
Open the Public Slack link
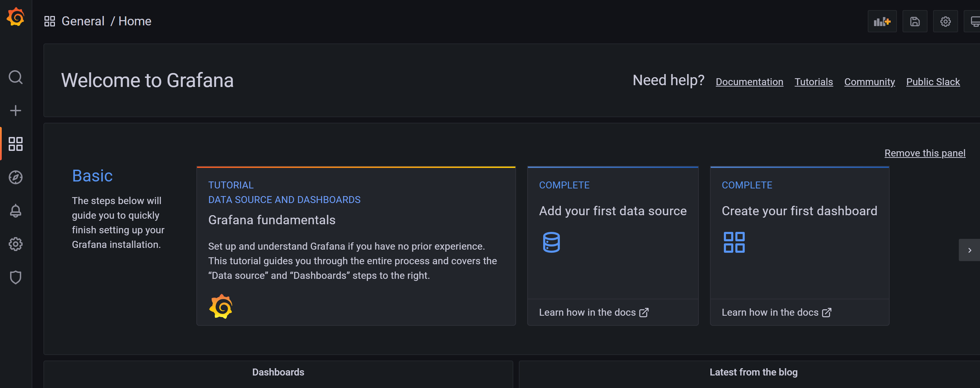pos(932,82)
